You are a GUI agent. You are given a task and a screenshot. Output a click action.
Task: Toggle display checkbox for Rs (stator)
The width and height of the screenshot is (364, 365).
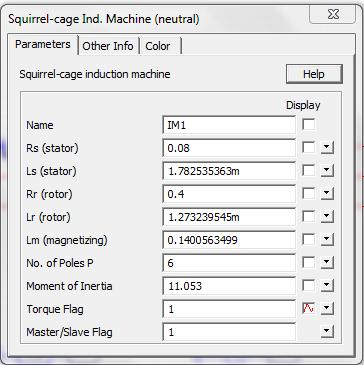tap(308, 148)
